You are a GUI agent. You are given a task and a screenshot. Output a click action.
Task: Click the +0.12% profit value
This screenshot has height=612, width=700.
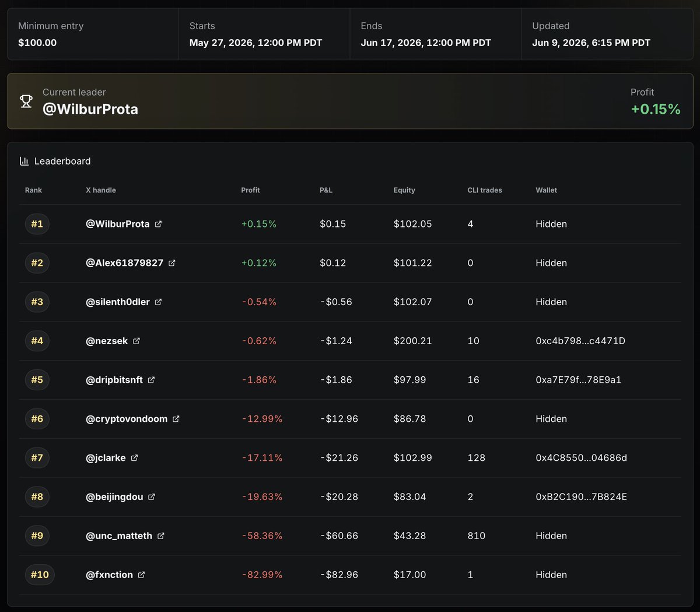[259, 263]
